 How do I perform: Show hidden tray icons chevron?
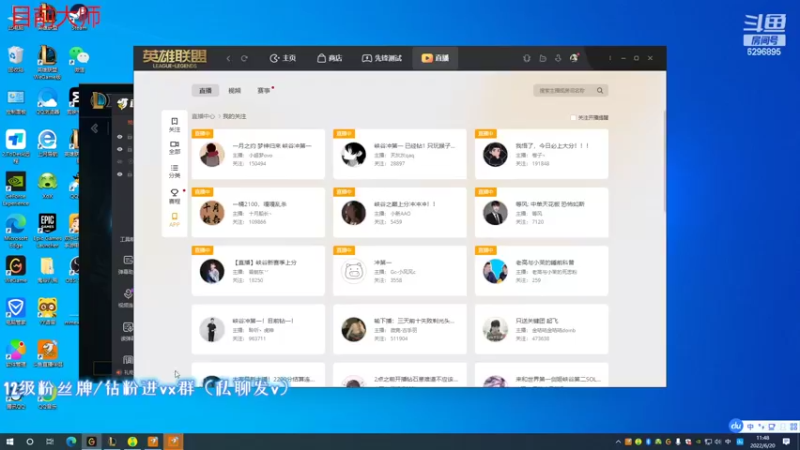(618, 442)
